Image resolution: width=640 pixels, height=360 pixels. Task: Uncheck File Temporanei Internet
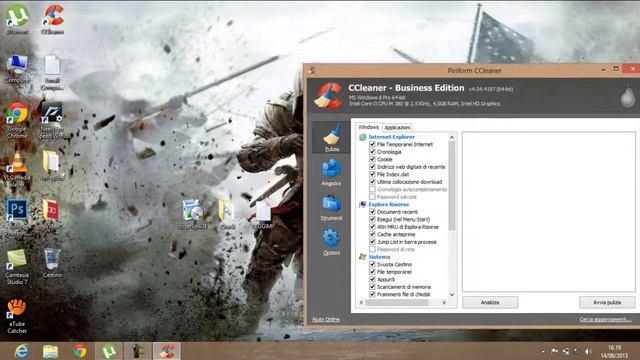(x=372, y=144)
